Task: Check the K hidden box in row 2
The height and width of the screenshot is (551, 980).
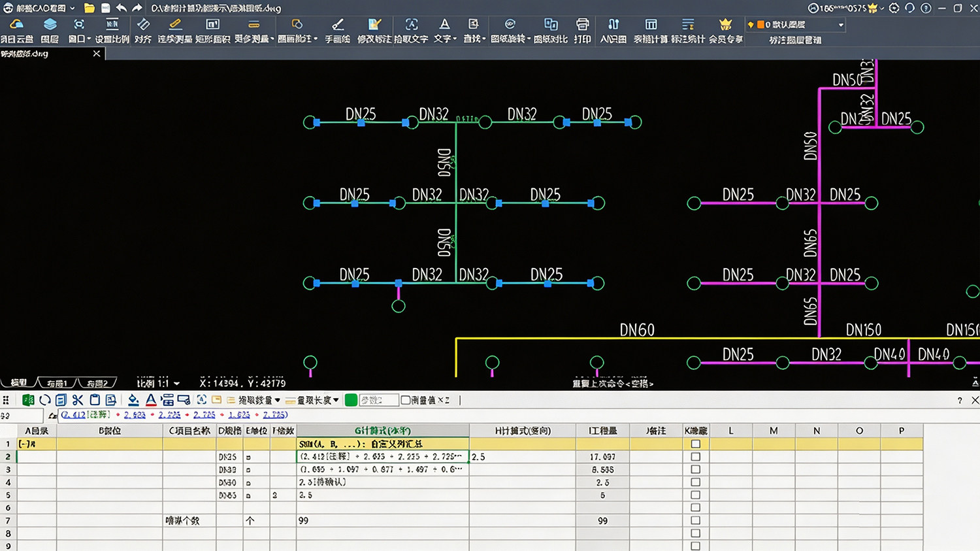Action: [x=695, y=457]
